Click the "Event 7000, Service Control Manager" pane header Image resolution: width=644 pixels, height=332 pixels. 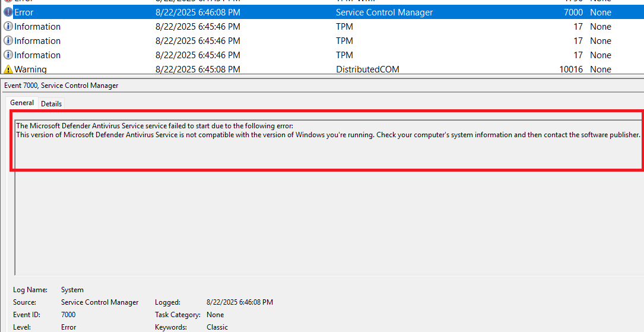tap(61, 86)
